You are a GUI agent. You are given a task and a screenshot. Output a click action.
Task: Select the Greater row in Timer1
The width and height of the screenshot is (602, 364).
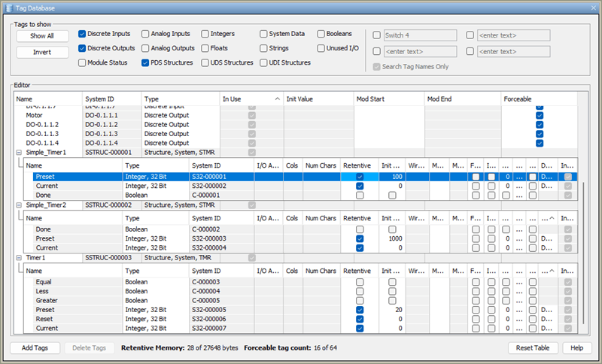pyautogui.click(x=300, y=301)
